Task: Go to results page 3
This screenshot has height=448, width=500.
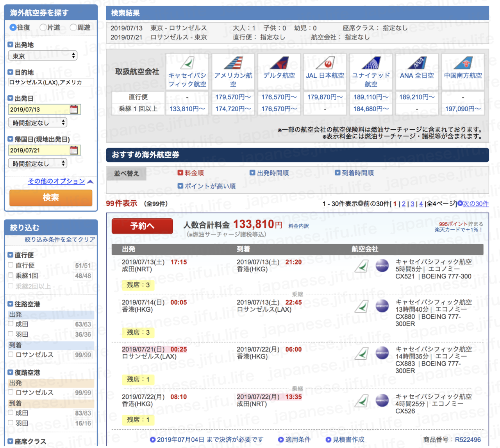Action: [412, 204]
